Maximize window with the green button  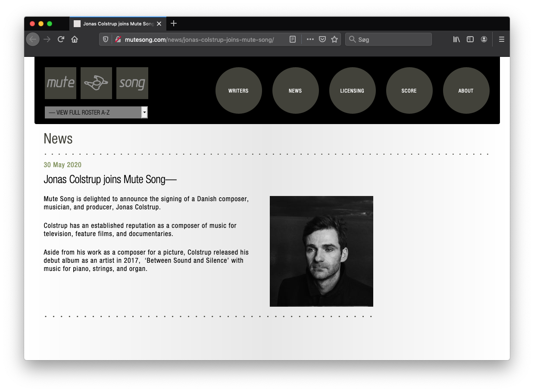pos(50,24)
